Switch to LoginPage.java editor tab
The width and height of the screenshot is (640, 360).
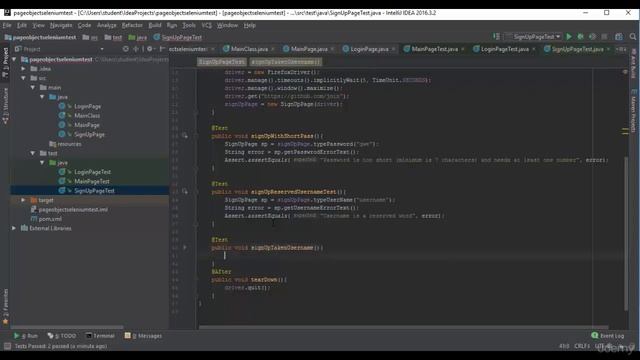pos(369,49)
